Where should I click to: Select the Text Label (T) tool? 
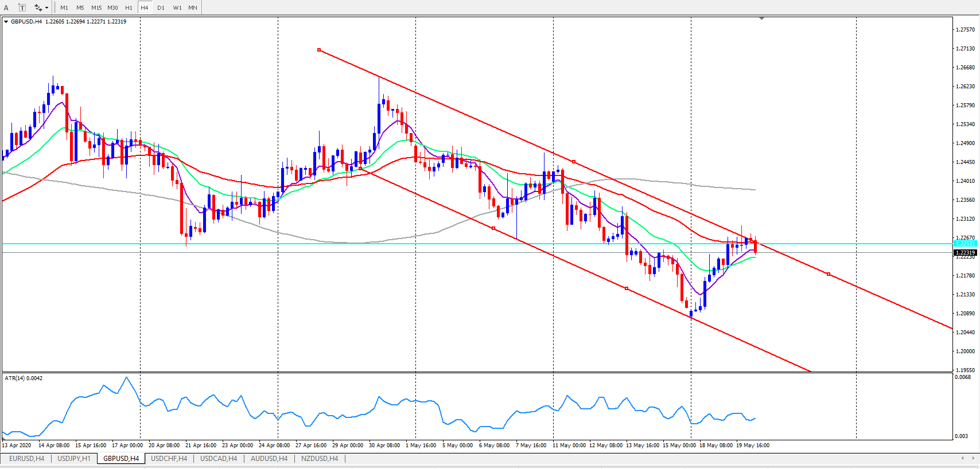point(22,7)
